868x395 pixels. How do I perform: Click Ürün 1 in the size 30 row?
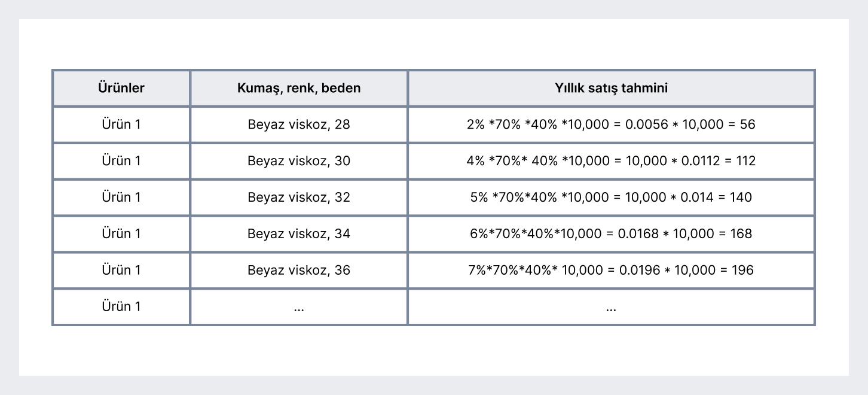[x=121, y=161]
